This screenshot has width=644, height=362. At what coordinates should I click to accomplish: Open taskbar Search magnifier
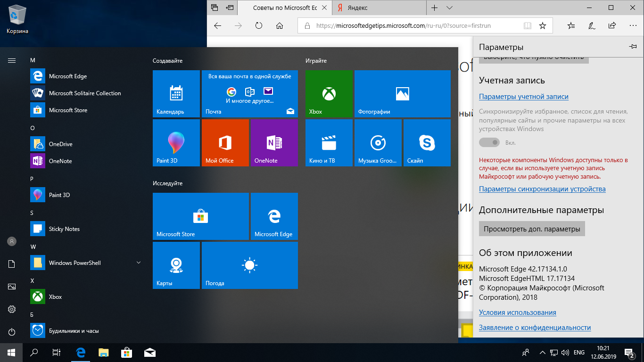[34, 353]
